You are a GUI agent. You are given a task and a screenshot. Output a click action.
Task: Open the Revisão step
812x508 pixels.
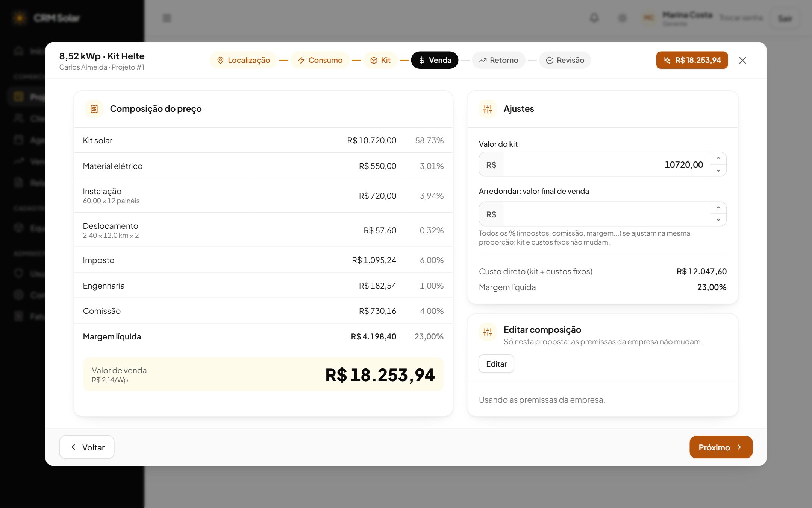565,60
